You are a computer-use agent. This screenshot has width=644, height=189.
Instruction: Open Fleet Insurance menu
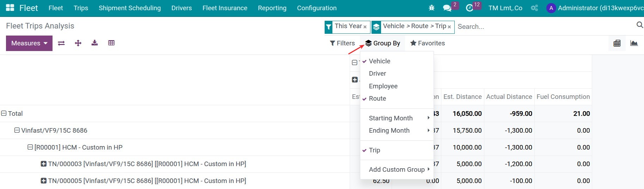[225, 8]
